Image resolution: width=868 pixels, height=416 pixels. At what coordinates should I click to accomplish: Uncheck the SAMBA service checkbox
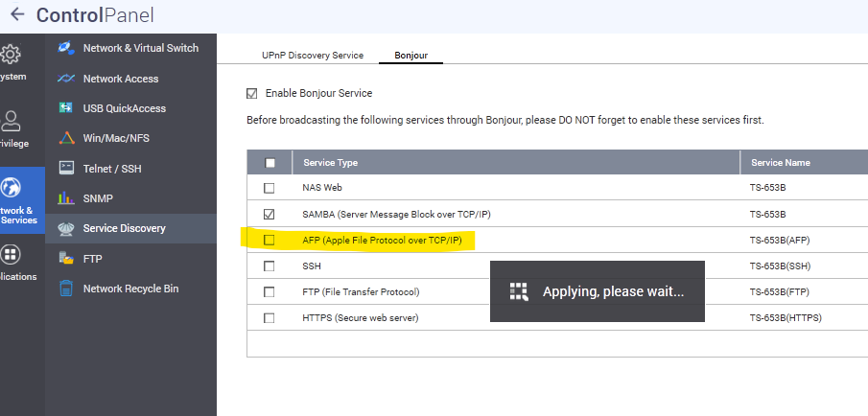pyautogui.click(x=270, y=214)
